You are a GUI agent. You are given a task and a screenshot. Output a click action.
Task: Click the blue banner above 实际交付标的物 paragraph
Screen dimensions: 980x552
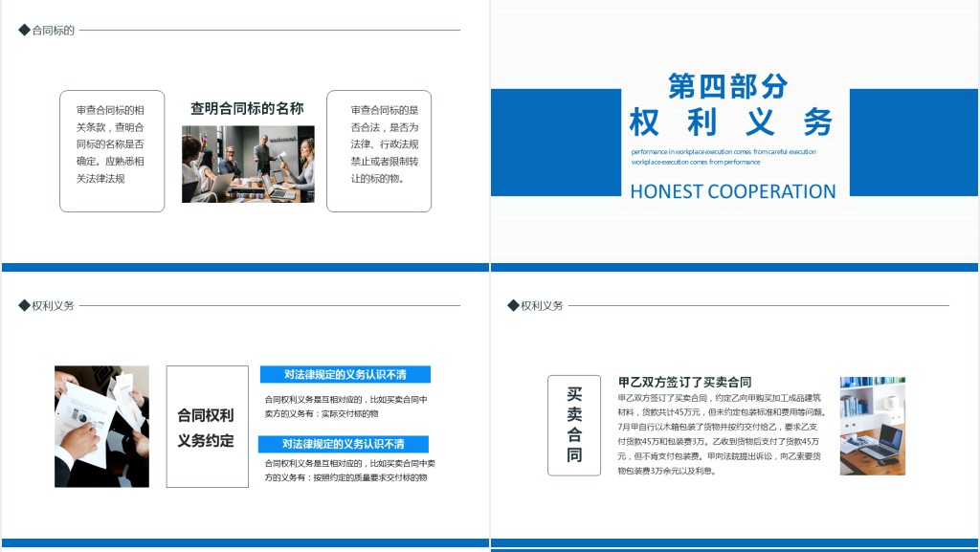pyautogui.click(x=345, y=374)
